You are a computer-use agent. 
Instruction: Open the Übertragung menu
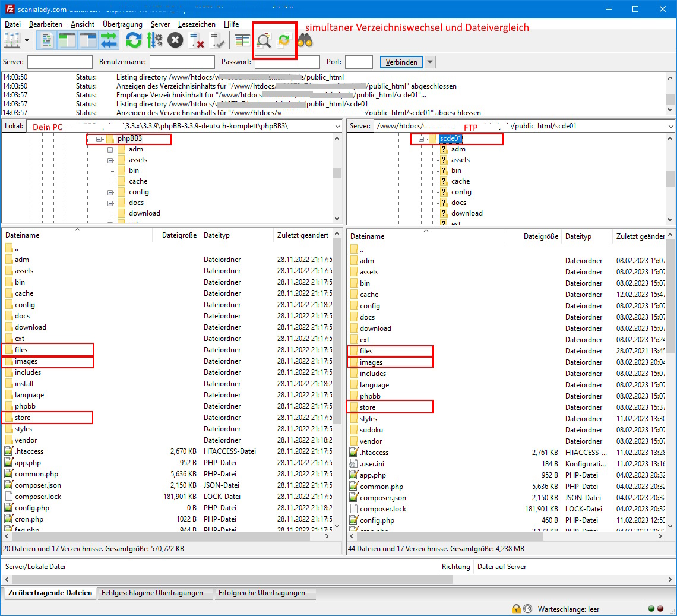[x=122, y=24]
